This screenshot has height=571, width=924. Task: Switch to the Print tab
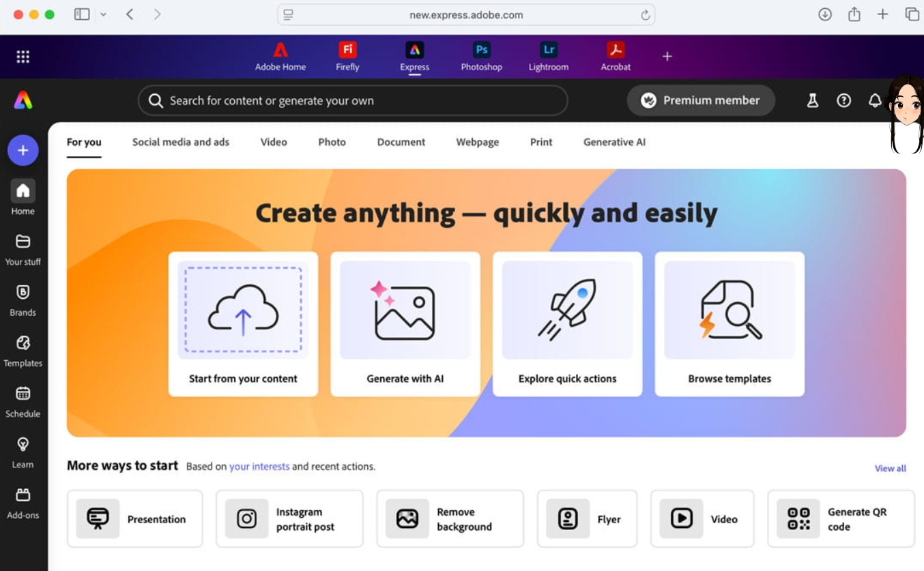click(541, 142)
